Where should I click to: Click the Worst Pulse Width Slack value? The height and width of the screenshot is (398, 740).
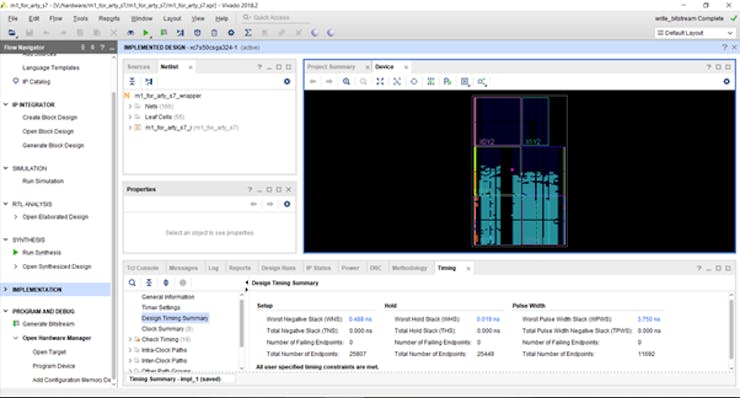pyautogui.click(x=648, y=319)
